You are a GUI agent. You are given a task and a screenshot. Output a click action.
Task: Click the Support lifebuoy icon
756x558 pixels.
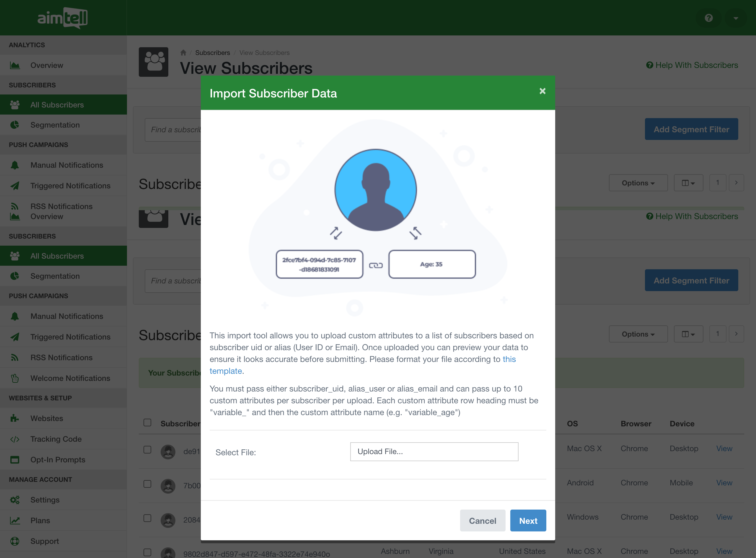click(x=14, y=541)
